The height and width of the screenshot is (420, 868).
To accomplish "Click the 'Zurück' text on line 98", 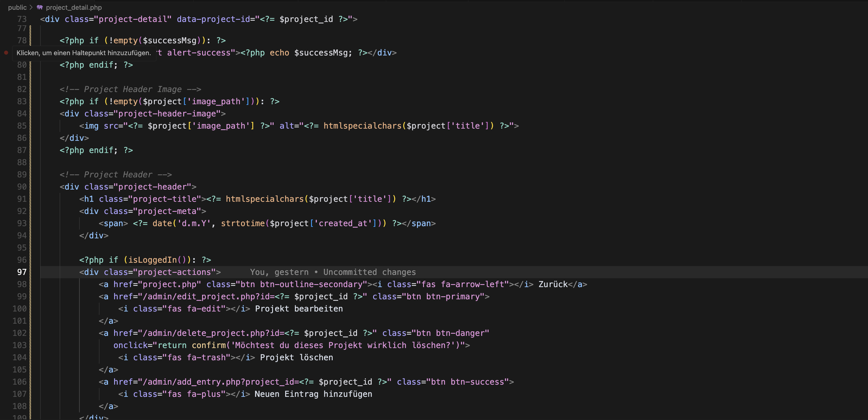I will 553,284.
